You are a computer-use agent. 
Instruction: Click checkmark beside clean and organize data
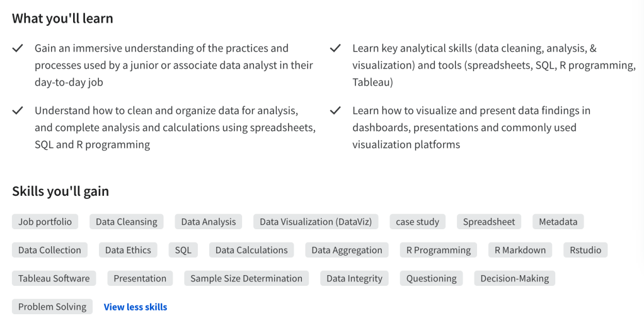[x=18, y=111]
